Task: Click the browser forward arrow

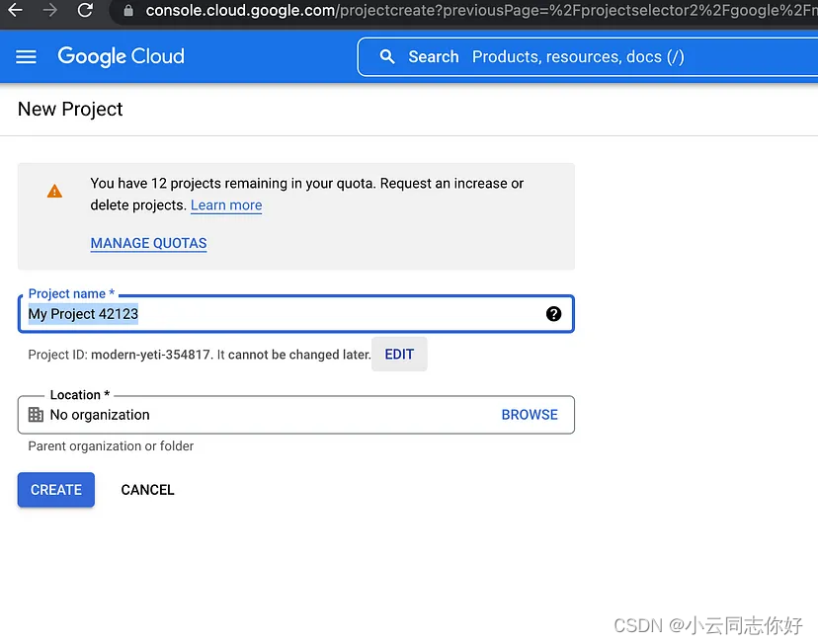Action: pyautogui.click(x=50, y=10)
